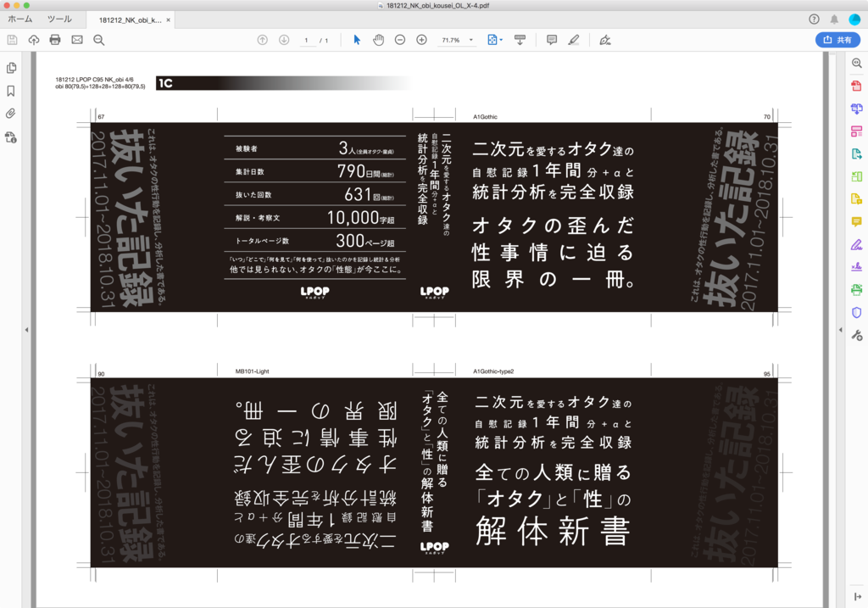Open the help question mark icon

tap(814, 20)
